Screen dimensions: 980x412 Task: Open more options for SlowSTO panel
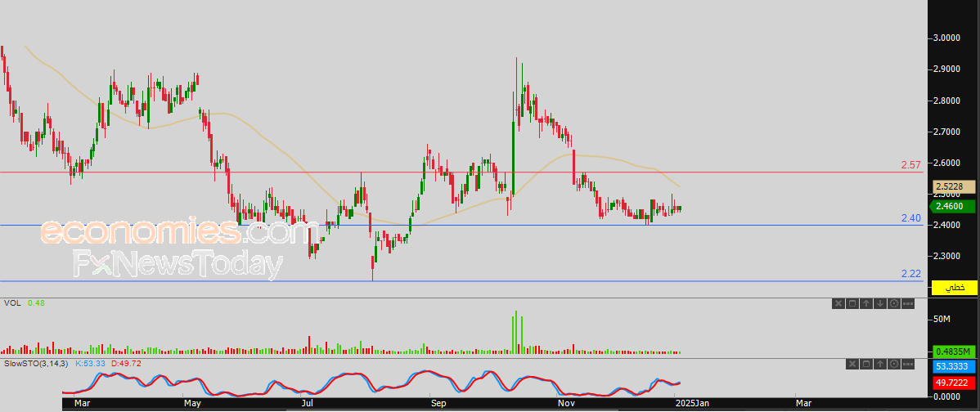click(x=908, y=364)
